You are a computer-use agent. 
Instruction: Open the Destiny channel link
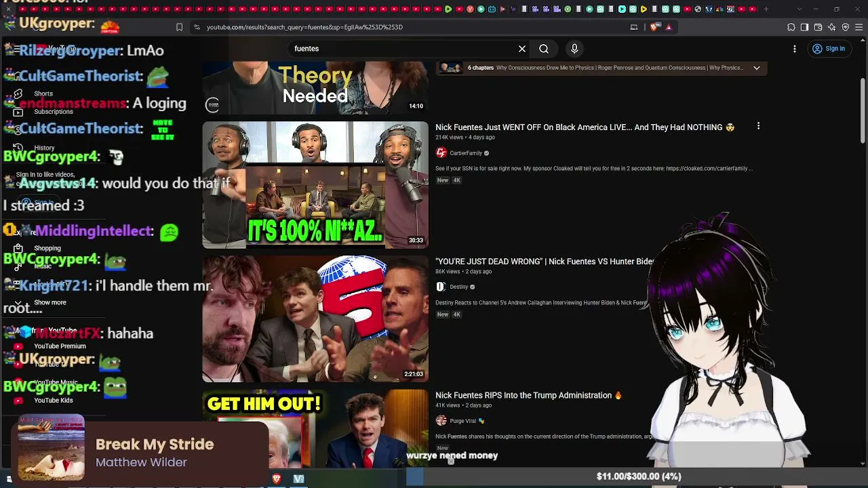[459, 287]
